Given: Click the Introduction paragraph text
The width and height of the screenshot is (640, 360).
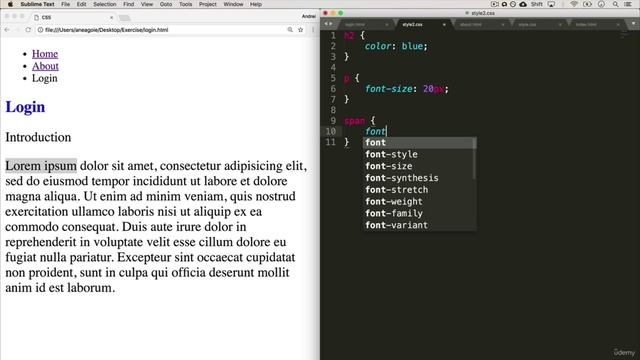Looking at the screenshot, I should (38, 137).
